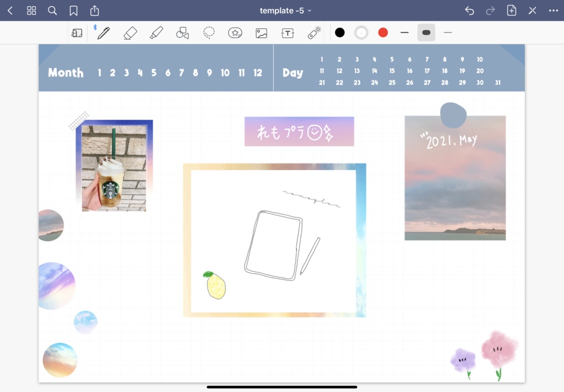
Task: Choose the white pen color
Action: pyautogui.click(x=361, y=32)
